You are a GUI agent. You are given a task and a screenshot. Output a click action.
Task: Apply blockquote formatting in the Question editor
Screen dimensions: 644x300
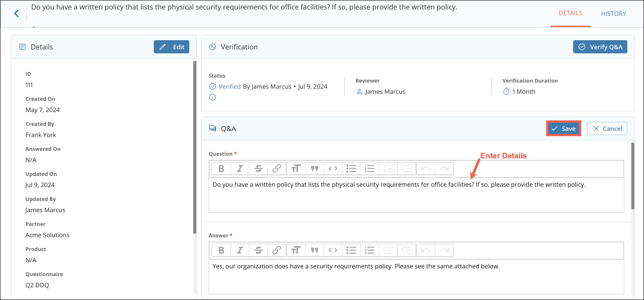coord(314,168)
